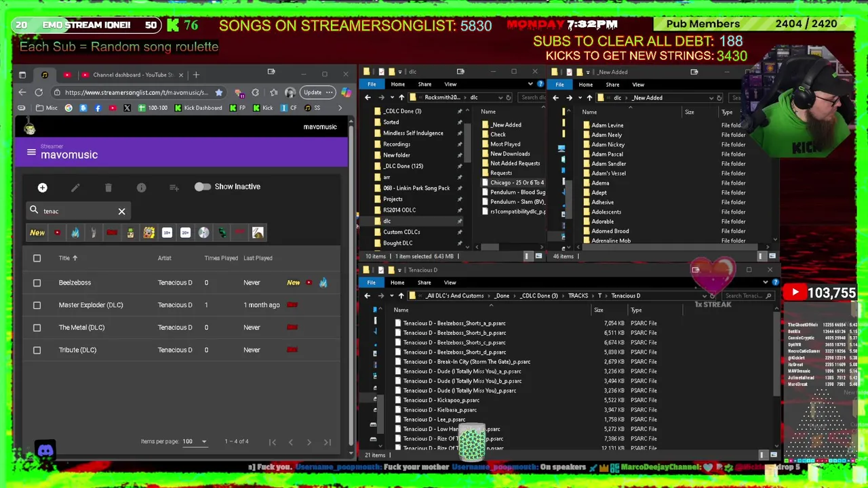Filter songs by the 10+ attribute icon
This screenshot has height=488, width=868.
click(167, 232)
